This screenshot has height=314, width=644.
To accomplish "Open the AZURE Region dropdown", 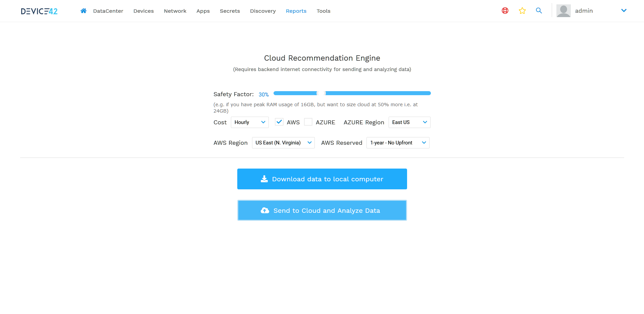I will pyautogui.click(x=409, y=122).
